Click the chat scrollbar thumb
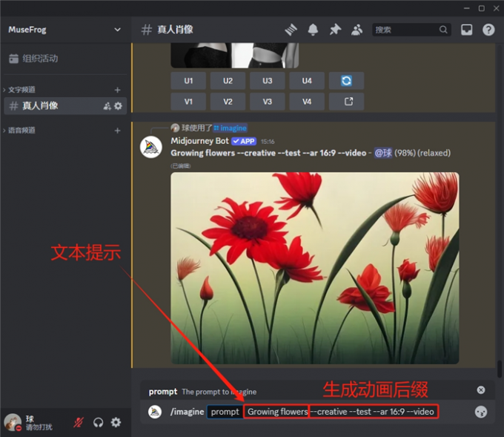Screen dimensions: 504x437 (500, 369)
